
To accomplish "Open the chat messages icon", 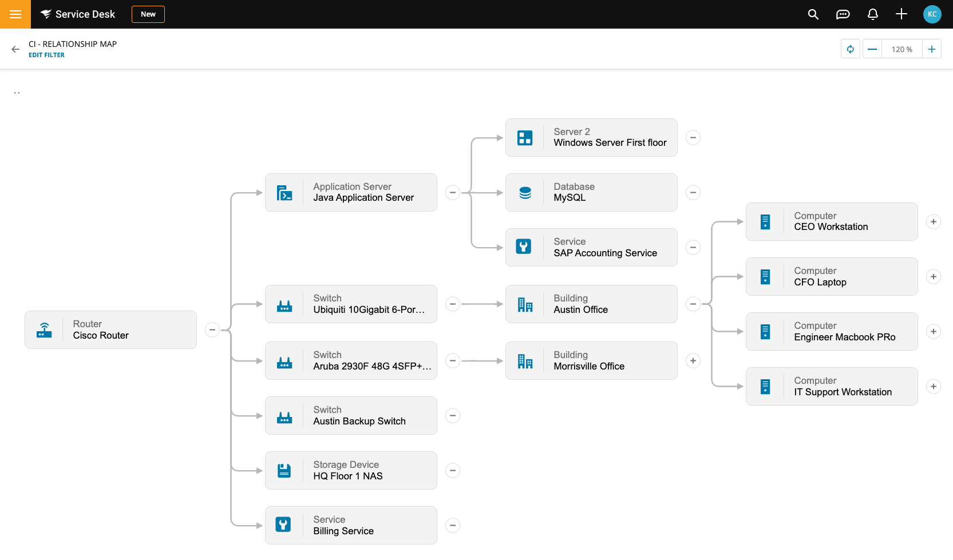I will pos(843,14).
